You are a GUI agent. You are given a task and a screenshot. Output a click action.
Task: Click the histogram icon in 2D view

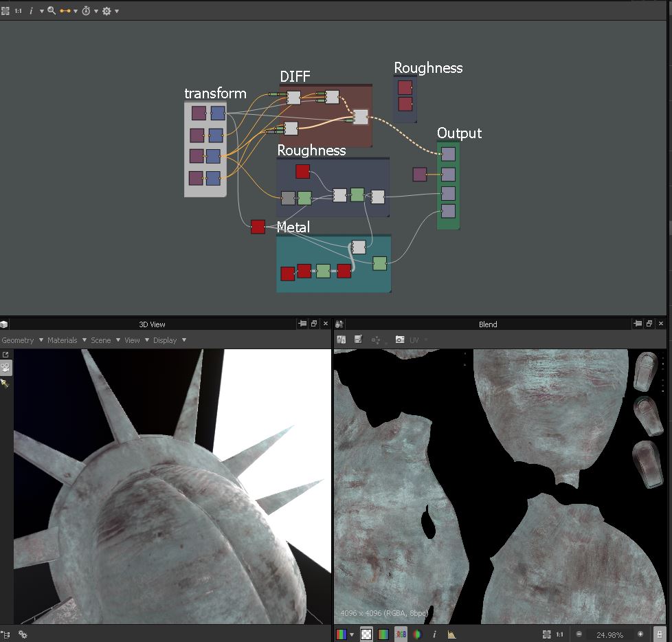pyautogui.click(x=451, y=634)
